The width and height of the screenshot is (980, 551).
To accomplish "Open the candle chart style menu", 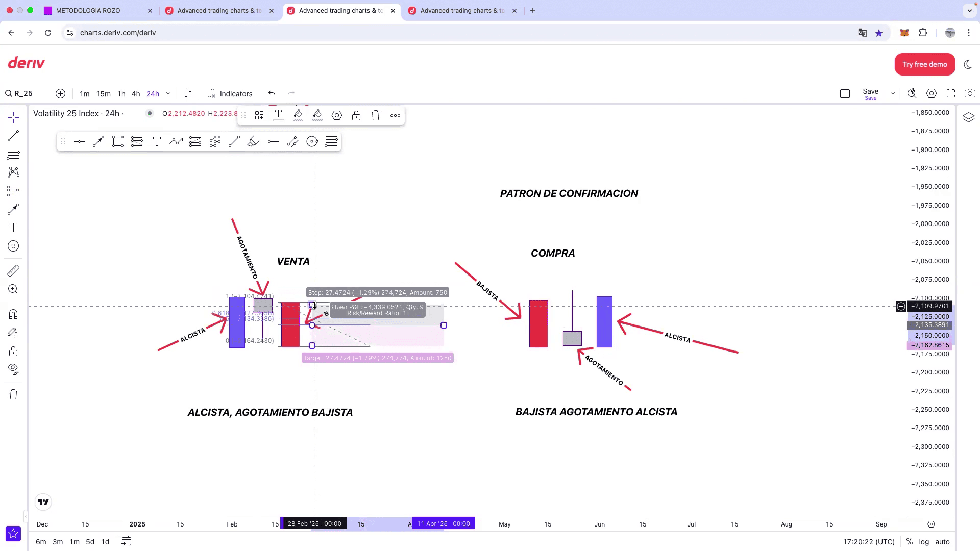I will [x=188, y=93].
